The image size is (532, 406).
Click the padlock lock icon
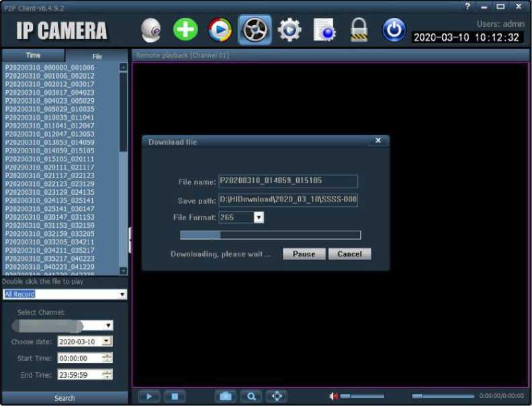(359, 30)
